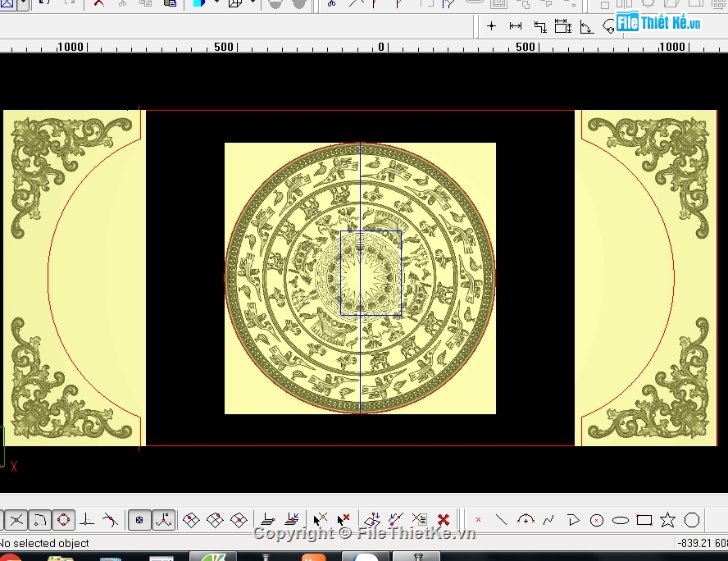Select the Star shape tool

(667, 520)
